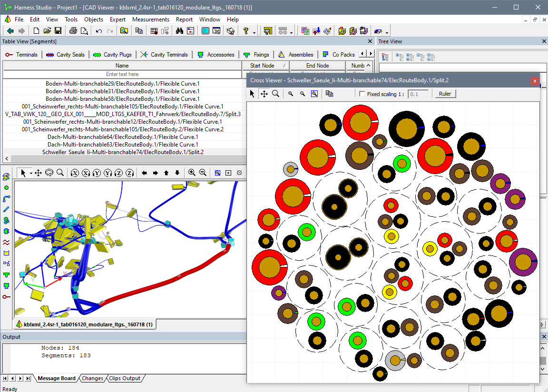Click the binoculars Find icon in toolbar
This screenshot has height=392, width=548.
pyautogui.click(x=179, y=31)
